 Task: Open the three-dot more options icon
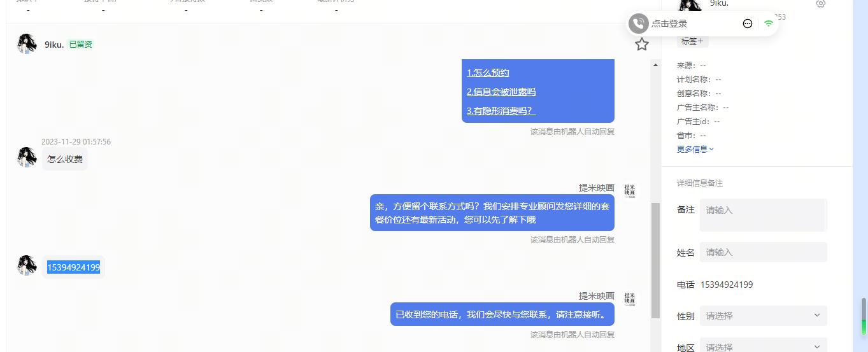click(x=748, y=24)
